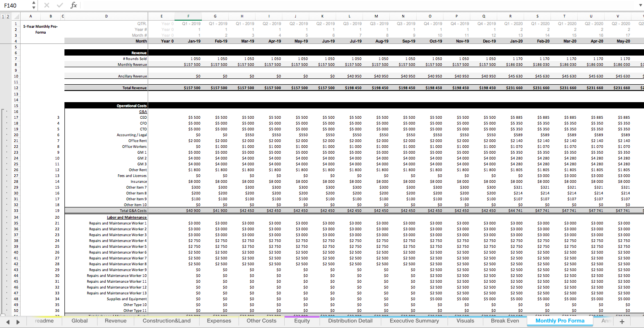
Task: Click the 'Labor and Maintenance' heading
Action: [127, 217]
